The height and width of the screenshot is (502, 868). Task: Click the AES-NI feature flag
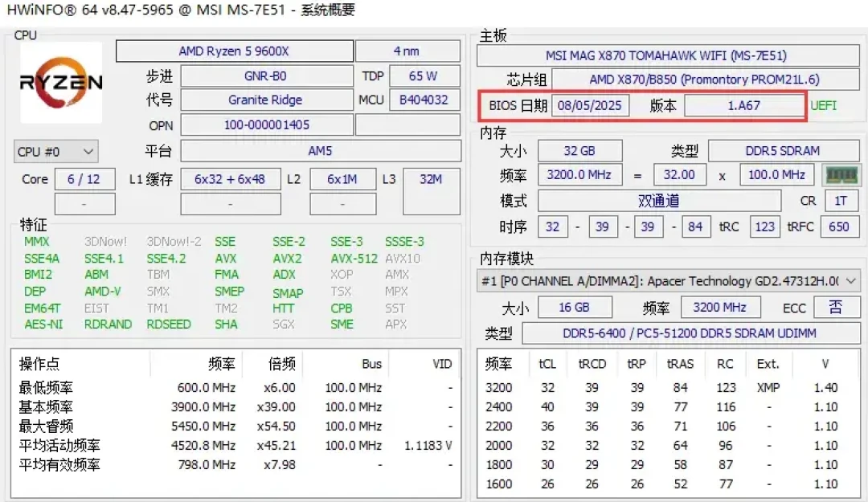43,324
